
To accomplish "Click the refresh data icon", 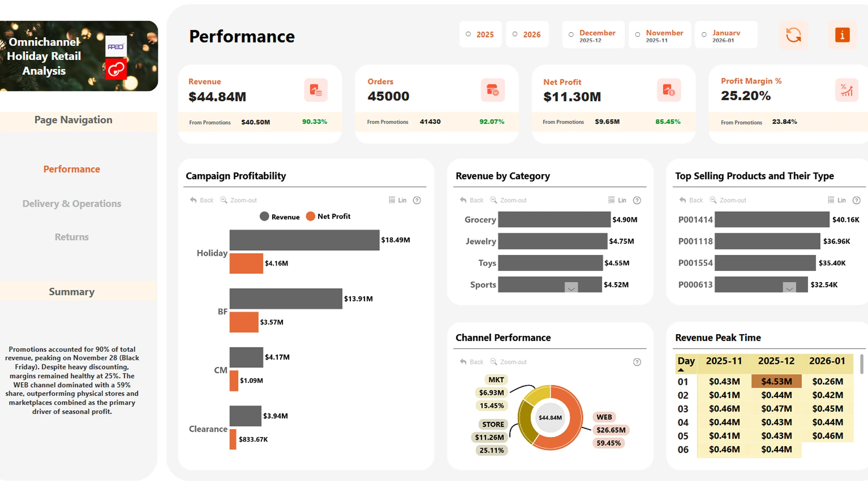I will pos(794,35).
